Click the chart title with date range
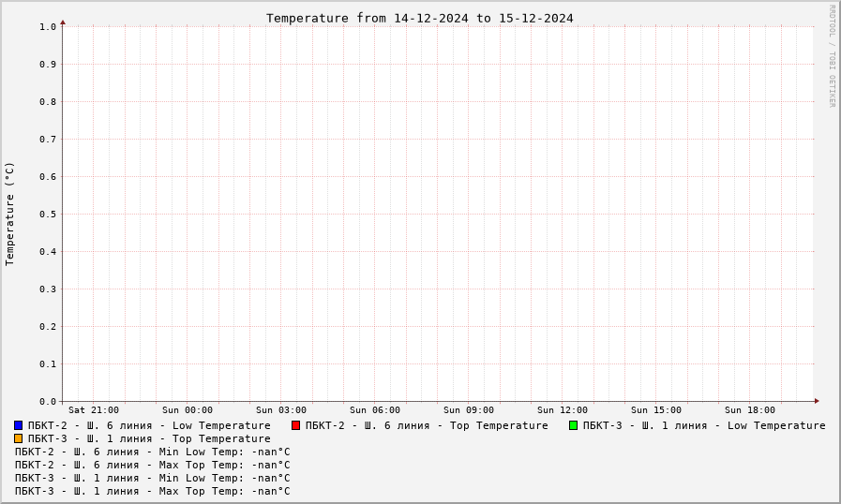Image resolution: width=841 pixels, height=504 pixels. (x=419, y=18)
